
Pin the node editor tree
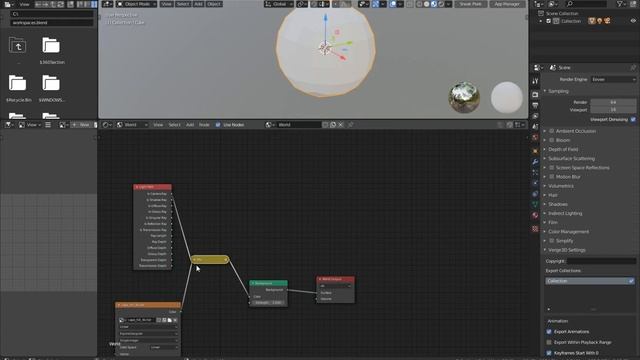click(351, 124)
